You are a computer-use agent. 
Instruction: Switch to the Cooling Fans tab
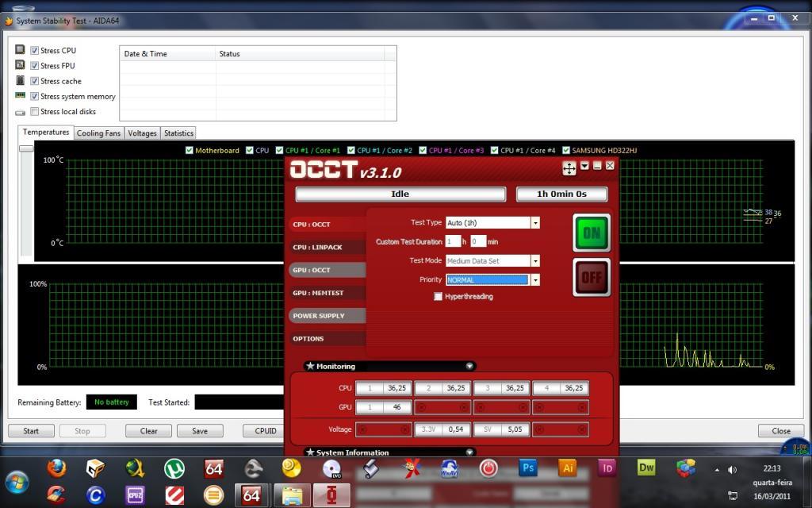(x=98, y=133)
